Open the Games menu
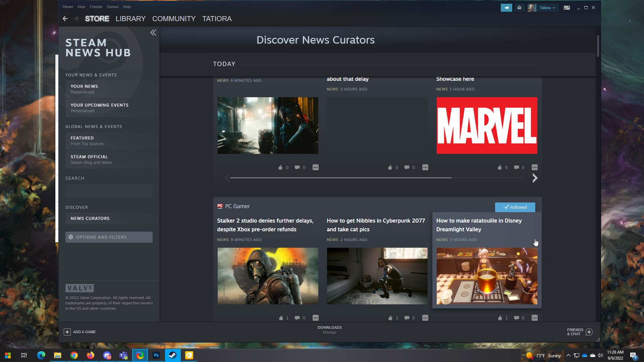Screen dimensions: 644x362 point(112,7)
